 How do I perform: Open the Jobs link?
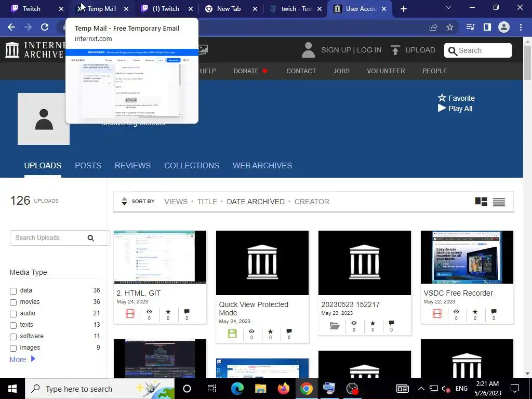coord(341,71)
